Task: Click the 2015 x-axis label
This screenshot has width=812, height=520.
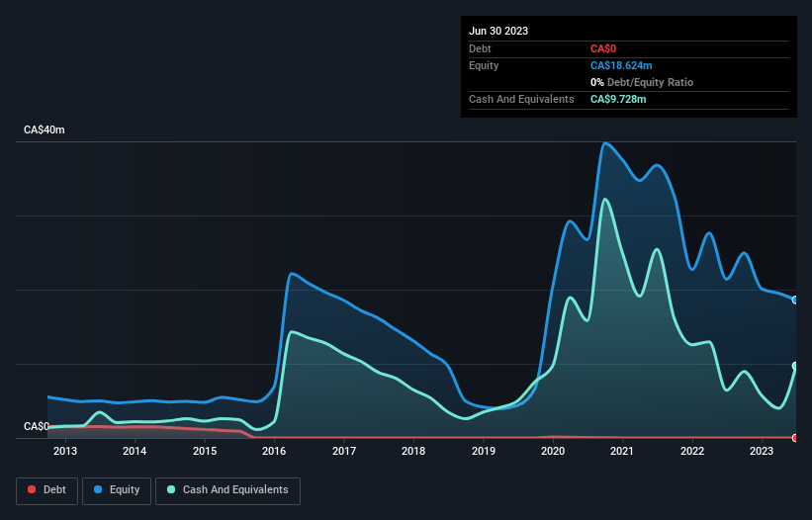Action: [205, 451]
